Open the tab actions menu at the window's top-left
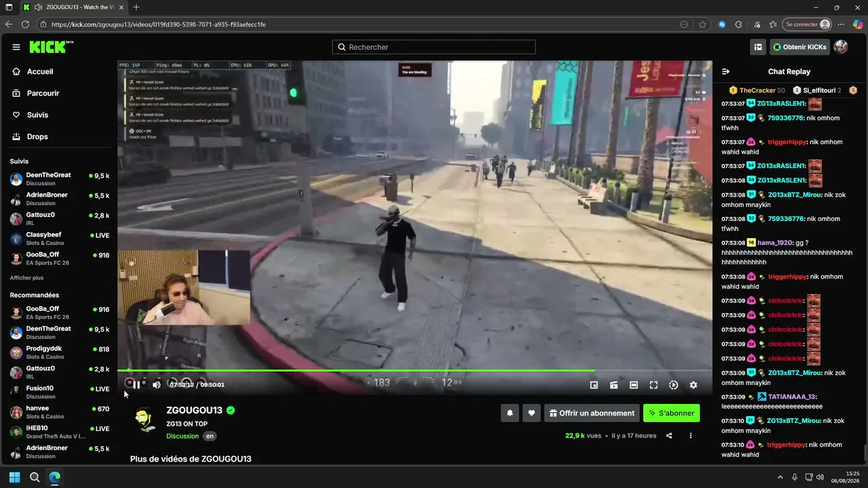 pyautogui.click(x=8, y=7)
